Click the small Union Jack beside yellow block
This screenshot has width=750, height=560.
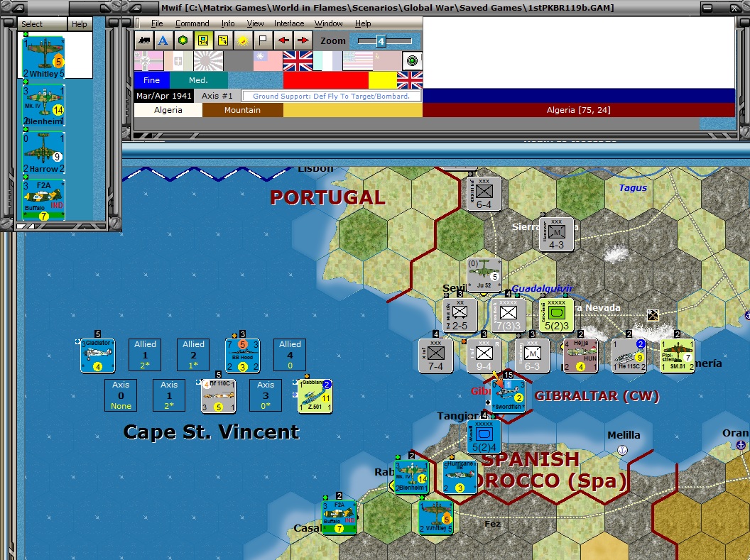(410, 80)
